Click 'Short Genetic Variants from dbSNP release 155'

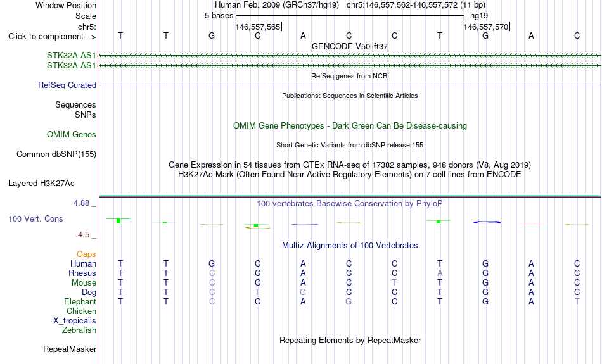(x=350, y=145)
